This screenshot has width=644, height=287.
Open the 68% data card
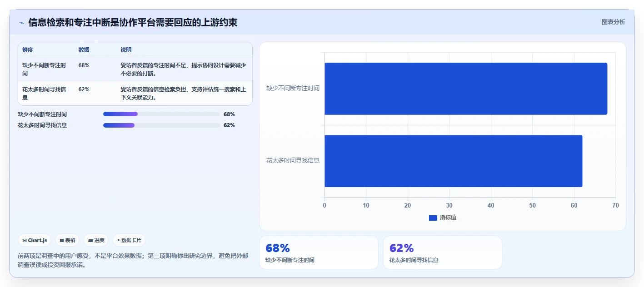pyautogui.click(x=319, y=252)
